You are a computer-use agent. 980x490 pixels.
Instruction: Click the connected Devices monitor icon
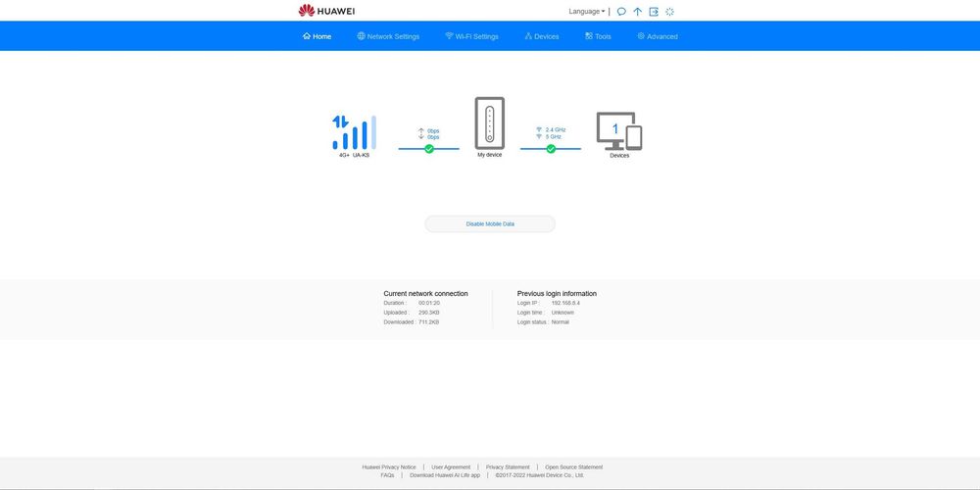[619, 131]
